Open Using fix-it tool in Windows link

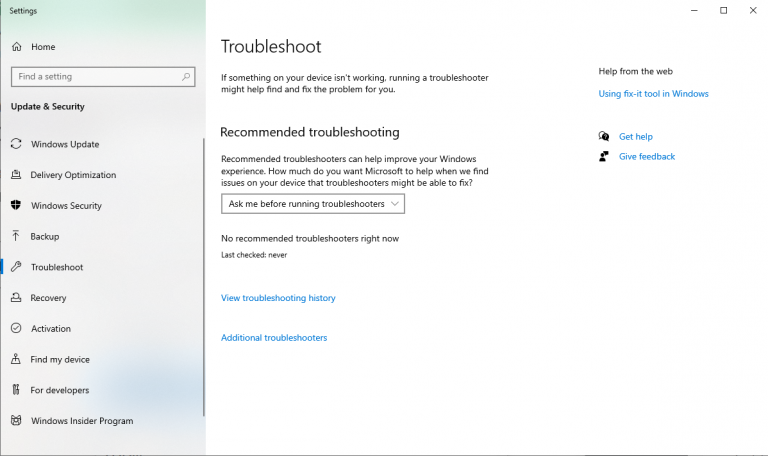click(x=653, y=94)
